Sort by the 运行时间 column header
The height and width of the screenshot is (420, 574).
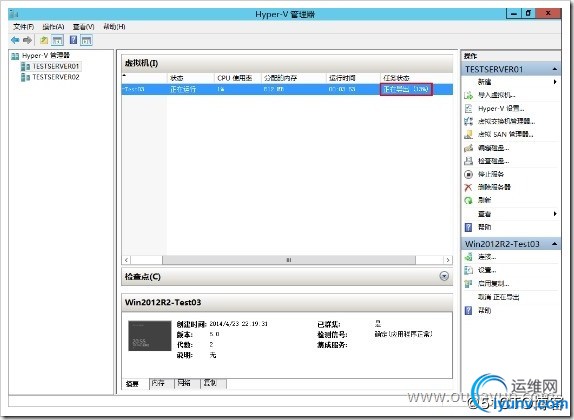[353, 78]
